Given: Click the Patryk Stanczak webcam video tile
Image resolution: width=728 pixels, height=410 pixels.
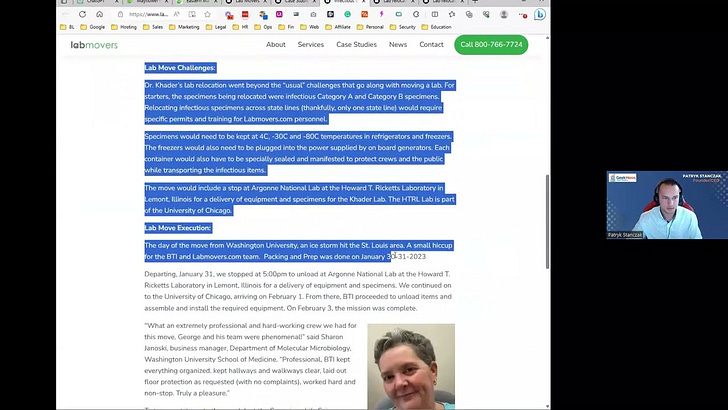Looking at the screenshot, I should coord(667,205).
